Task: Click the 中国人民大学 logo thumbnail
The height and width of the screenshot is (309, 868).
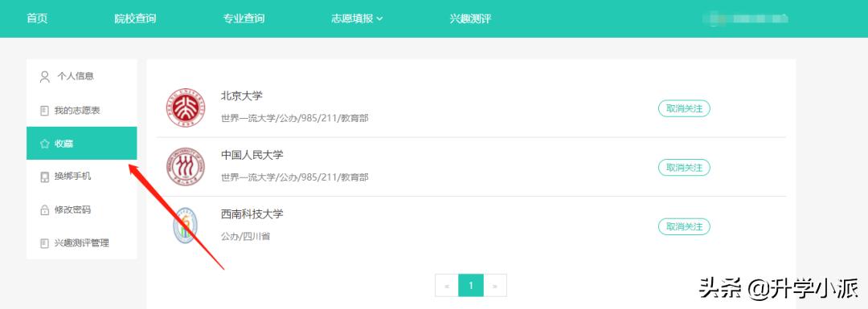Action: coord(186,166)
